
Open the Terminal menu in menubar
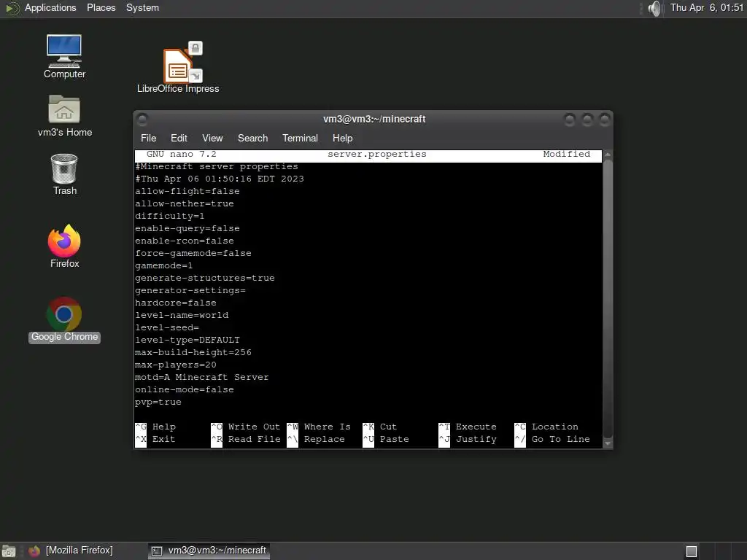click(x=300, y=138)
